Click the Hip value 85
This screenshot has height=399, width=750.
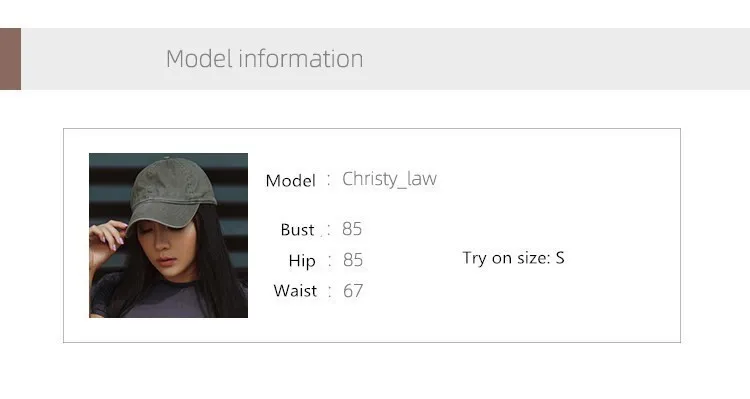(353, 260)
